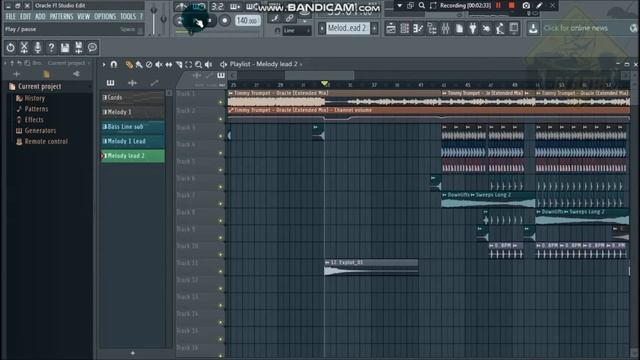The image size is (640, 360).
Task: Select the Mute tool in Playlist toolbar
Action: 159,64
